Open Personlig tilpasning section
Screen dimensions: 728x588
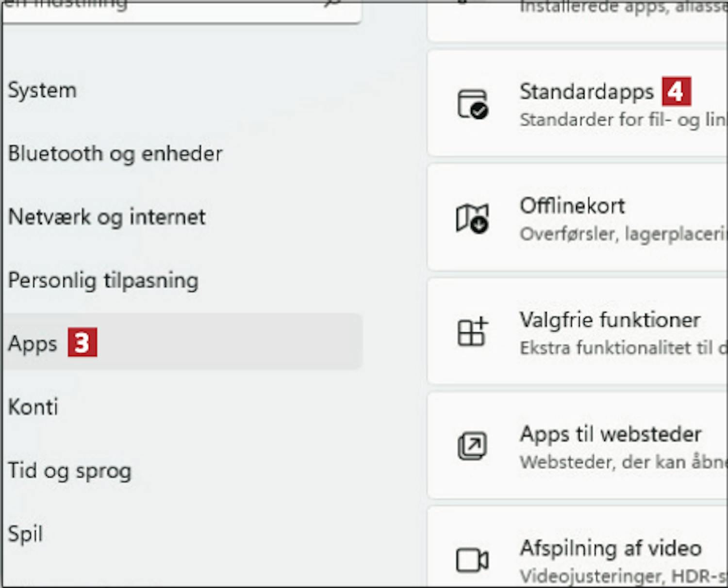pos(103,280)
